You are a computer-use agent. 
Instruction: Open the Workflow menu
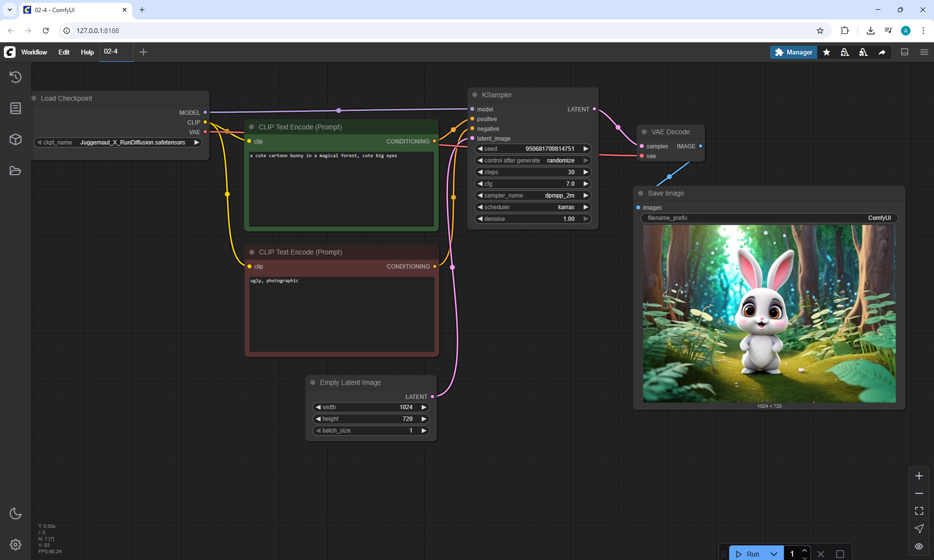[x=34, y=52]
